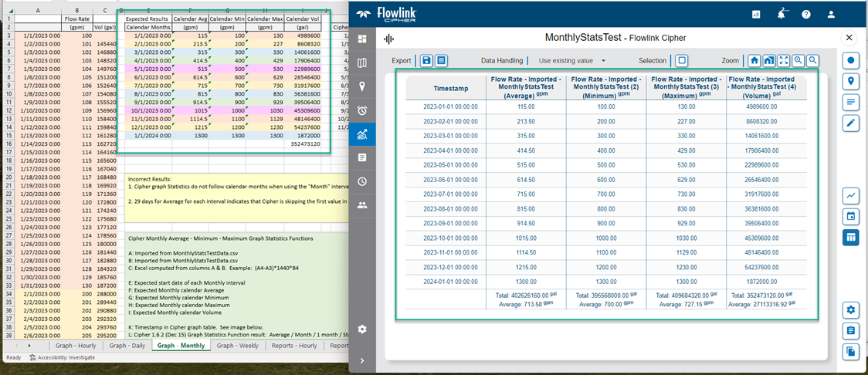Click the Timestamp column header
The image size is (868, 375).
point(444,88)
